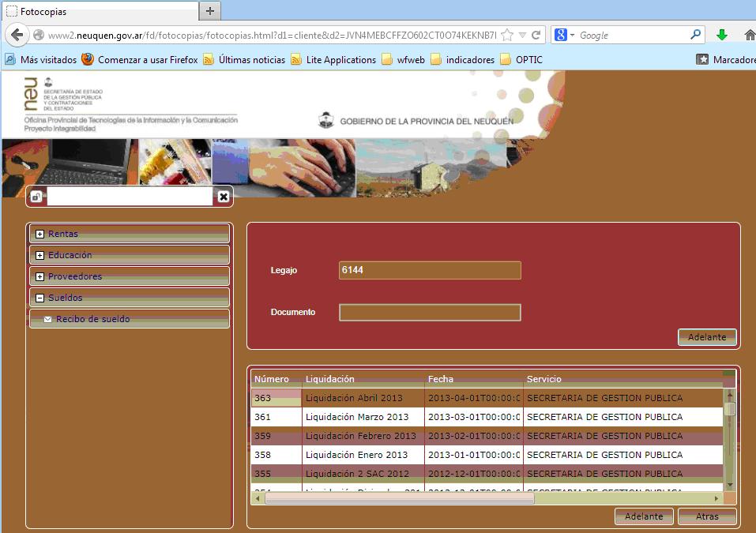756x533 pixels.
Task: Expand the Proveedores section
Action: (x=39, y=276)
